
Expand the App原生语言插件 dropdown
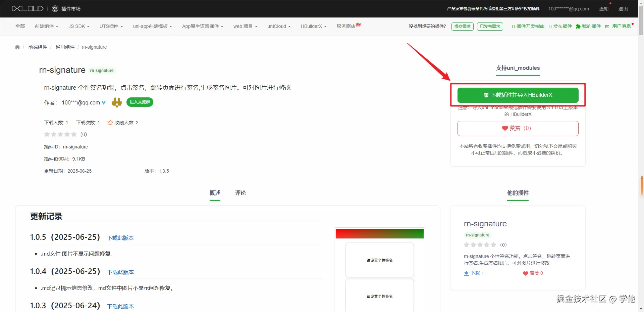click(x=203, y=26)
